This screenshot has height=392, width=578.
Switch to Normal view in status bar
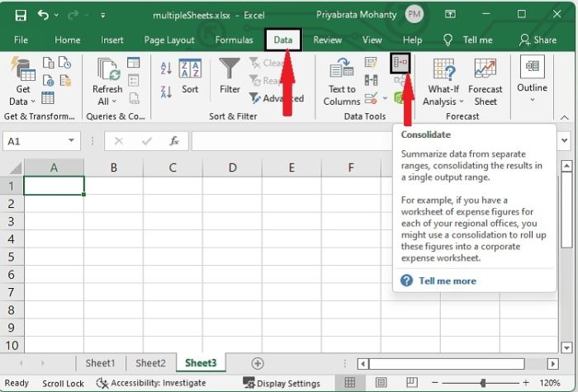350,383
